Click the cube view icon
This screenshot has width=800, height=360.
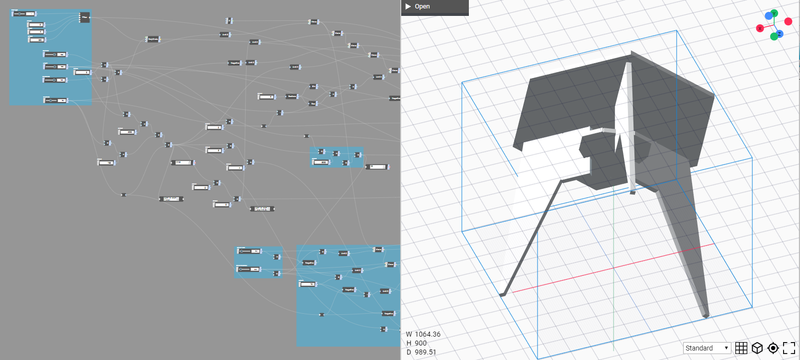pos(758,348)
